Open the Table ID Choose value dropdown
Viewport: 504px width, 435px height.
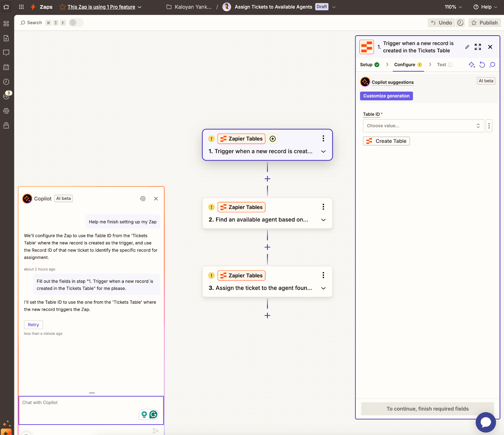[423, 126]
